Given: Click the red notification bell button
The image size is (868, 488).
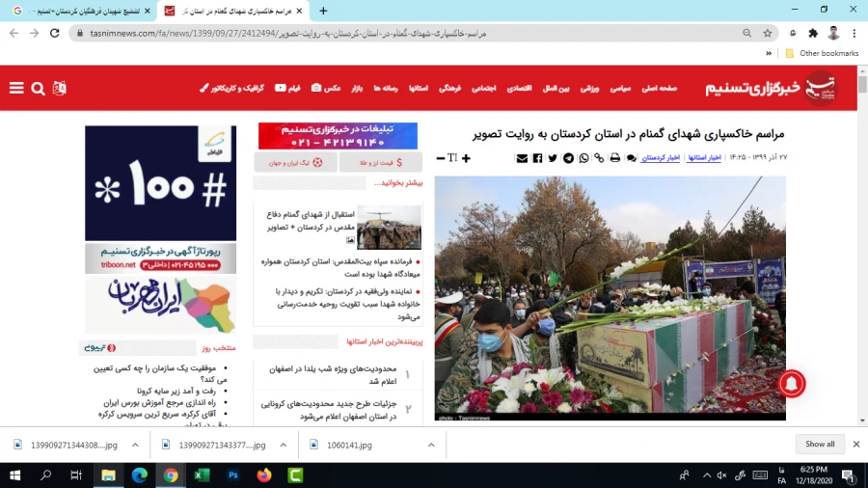Looking at the screenshot, I should [791, 383].
